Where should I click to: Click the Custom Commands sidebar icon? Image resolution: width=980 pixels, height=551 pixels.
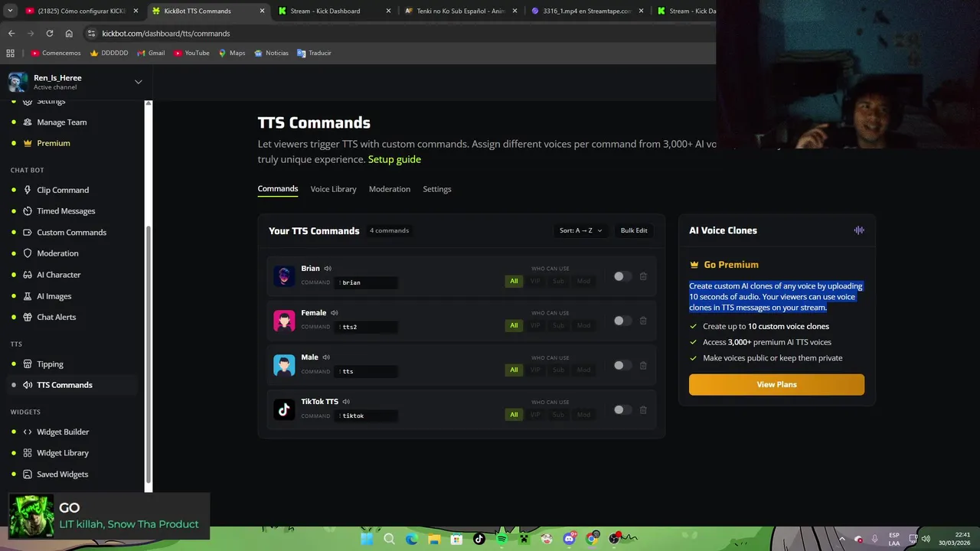28,233
